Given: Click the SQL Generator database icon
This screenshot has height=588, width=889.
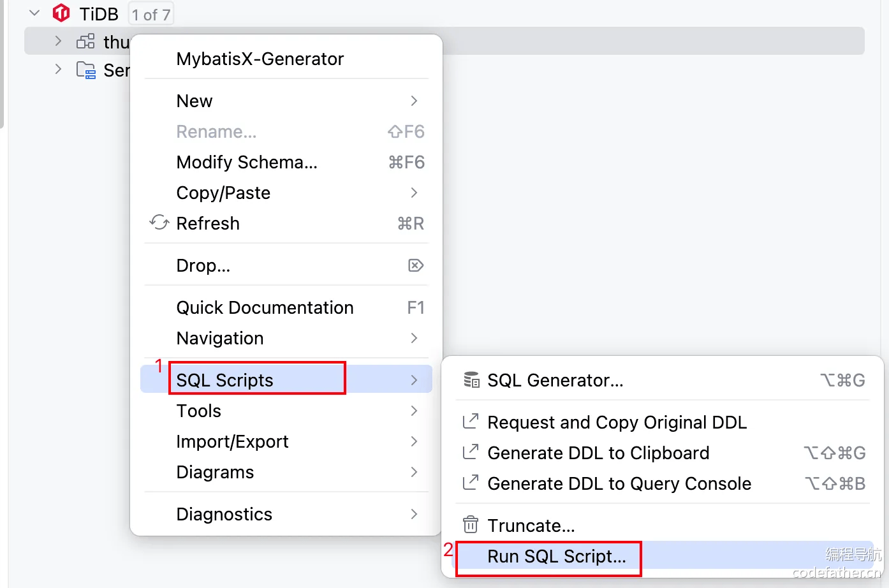Looking at the screenshot, I should click(471, 380).
